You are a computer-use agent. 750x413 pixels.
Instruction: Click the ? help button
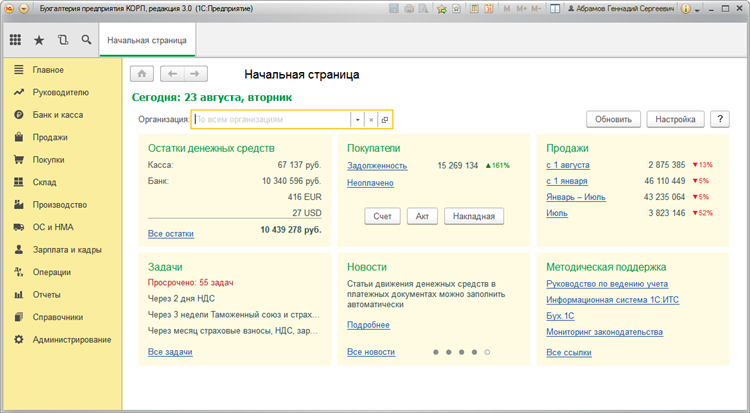(720, 120)
